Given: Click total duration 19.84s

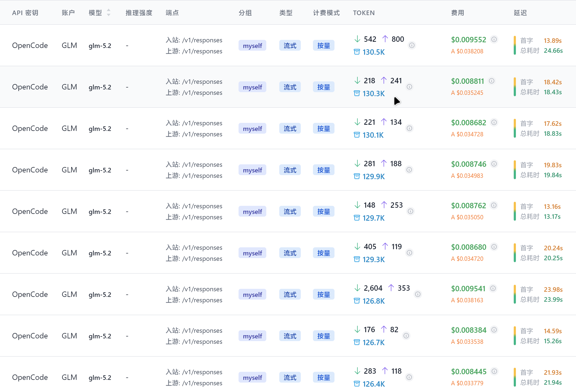Looking at the screenshot, I should coord(553,175).
